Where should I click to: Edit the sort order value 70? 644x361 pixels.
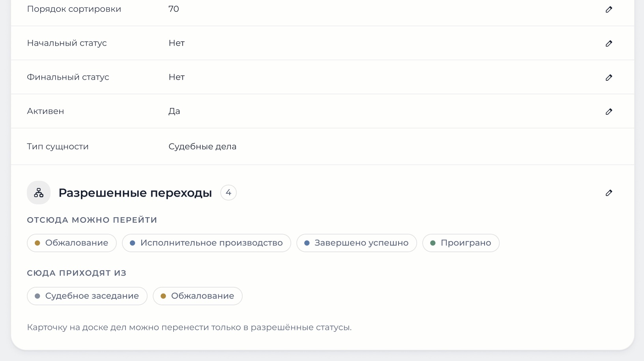click(x=609, y=9)
